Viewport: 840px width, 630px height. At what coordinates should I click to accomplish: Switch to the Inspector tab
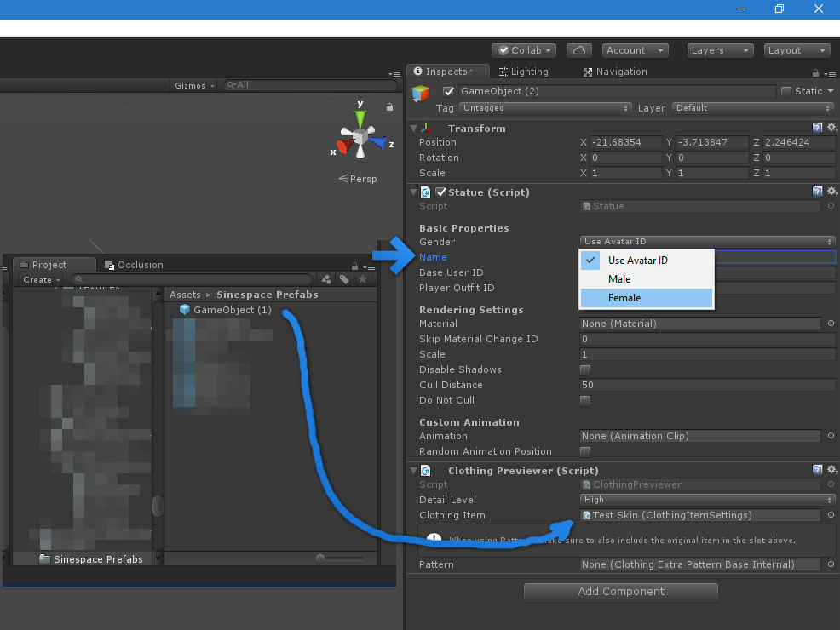[x=448, y=72]
